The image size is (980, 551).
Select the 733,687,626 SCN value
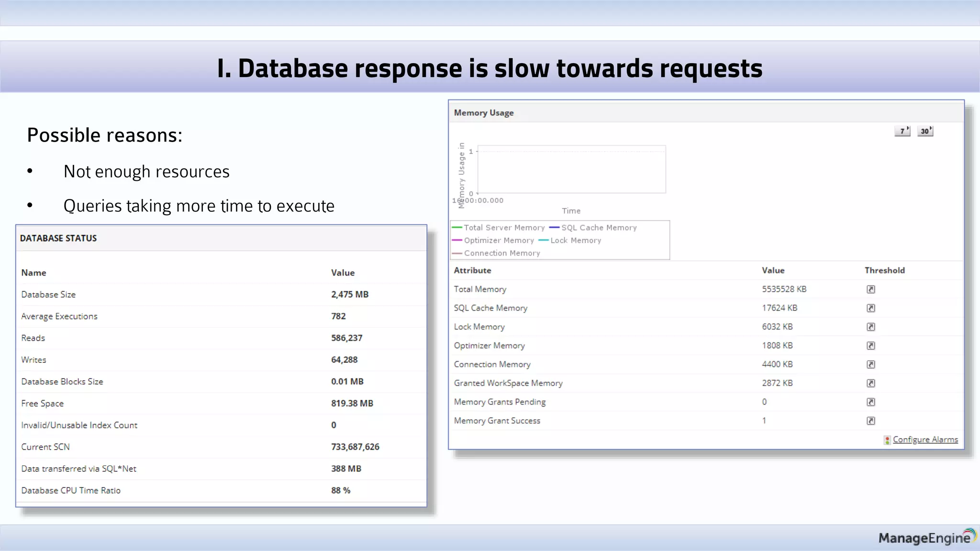(356, 447)
